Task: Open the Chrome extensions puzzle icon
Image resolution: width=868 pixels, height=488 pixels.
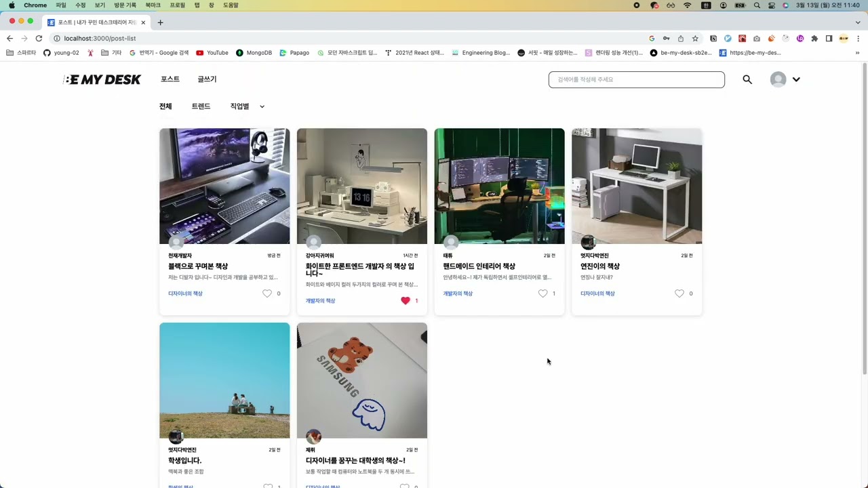Action: coord(814,39)
